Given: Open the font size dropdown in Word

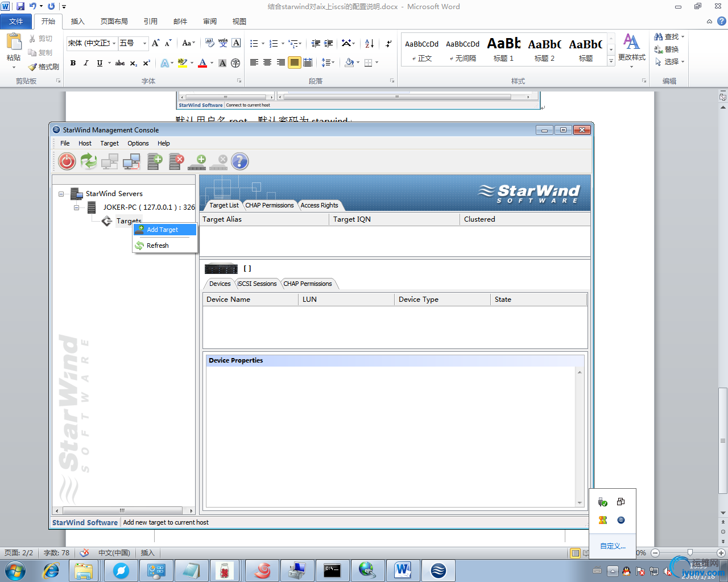Looking at the screenshot, I should (144, 43).
